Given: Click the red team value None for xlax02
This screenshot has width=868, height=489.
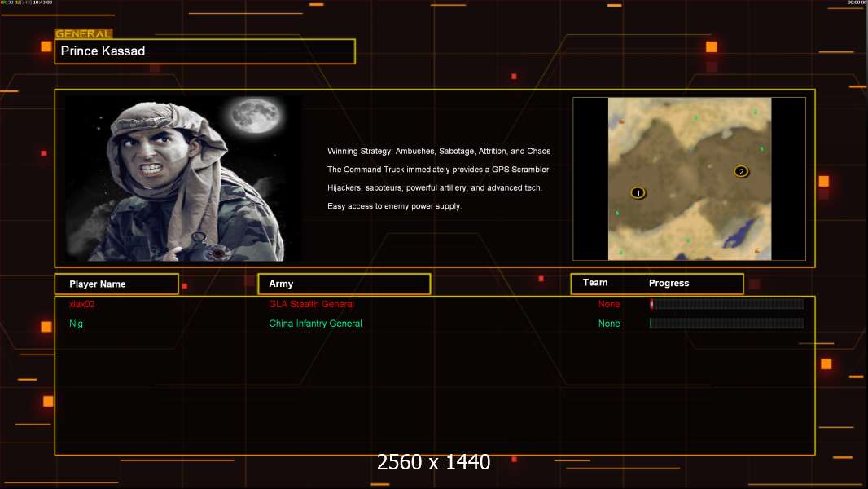Looking at the screenshot, I should pyautogui.click(x=609, y=304).
